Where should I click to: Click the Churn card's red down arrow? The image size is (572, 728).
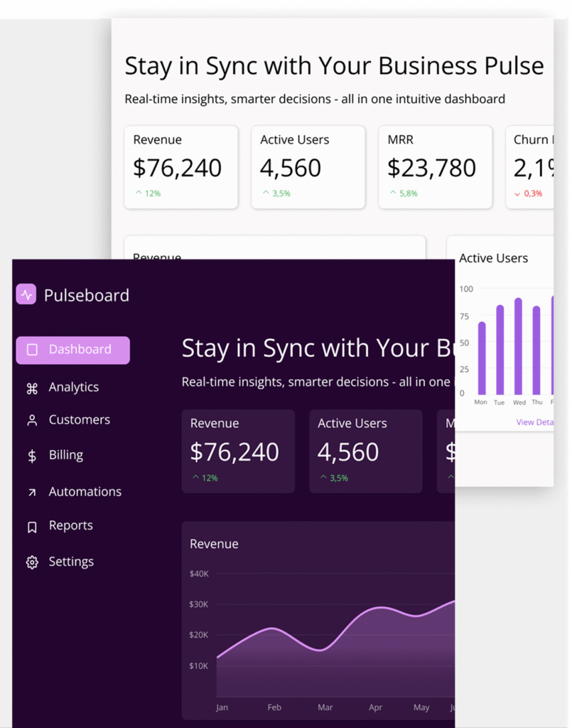pyautogui.click(x=517, y=194)
